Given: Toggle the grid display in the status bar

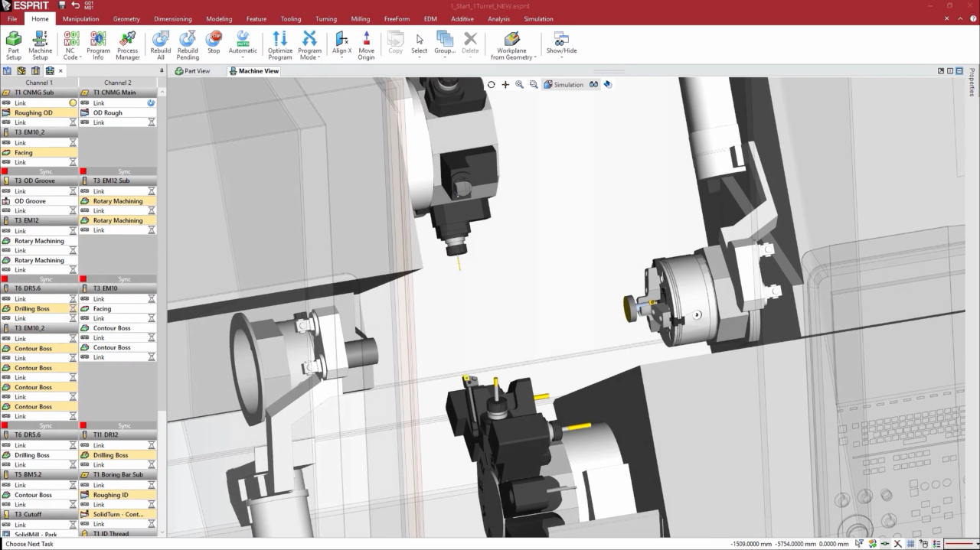Looking at the screenshot, I should click(x=910, y=544).
